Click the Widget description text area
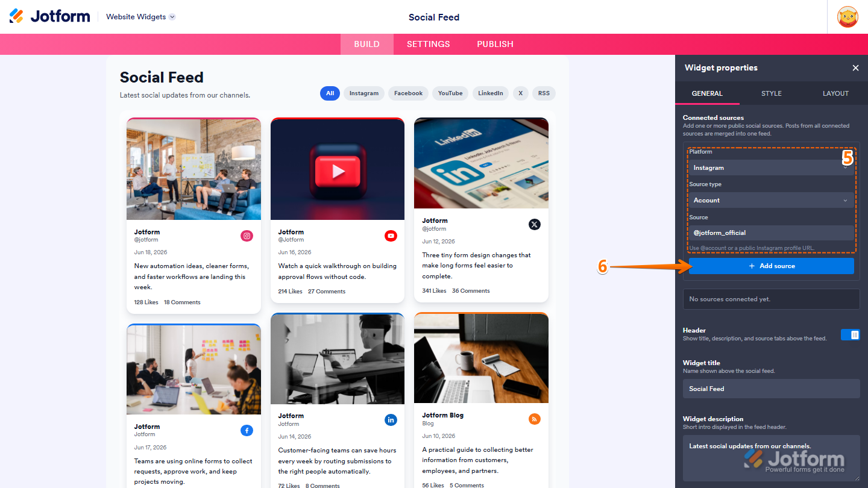 coord(772,458)
